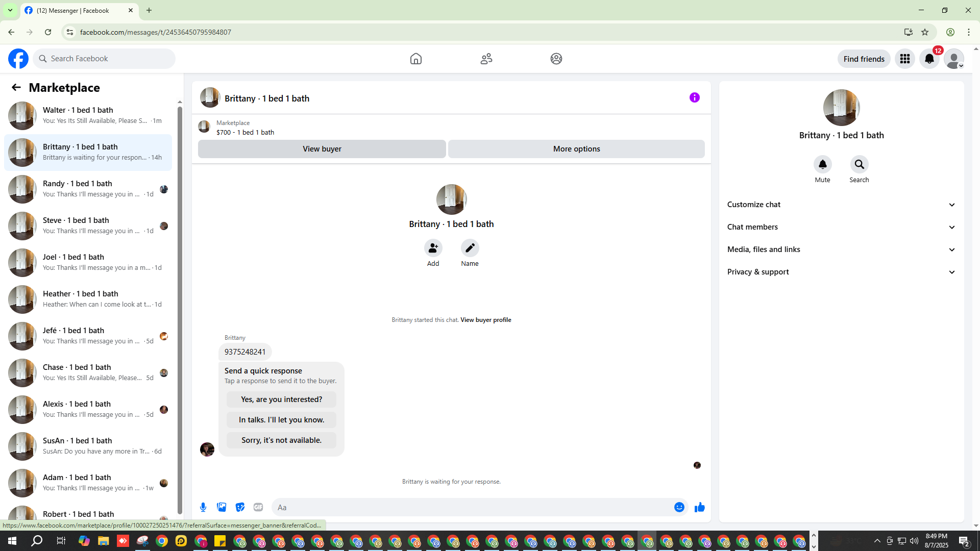The height and width of the screenshot is (551, 980).
Task: Close the Messenger browser tab
Action: coord(131,10)
